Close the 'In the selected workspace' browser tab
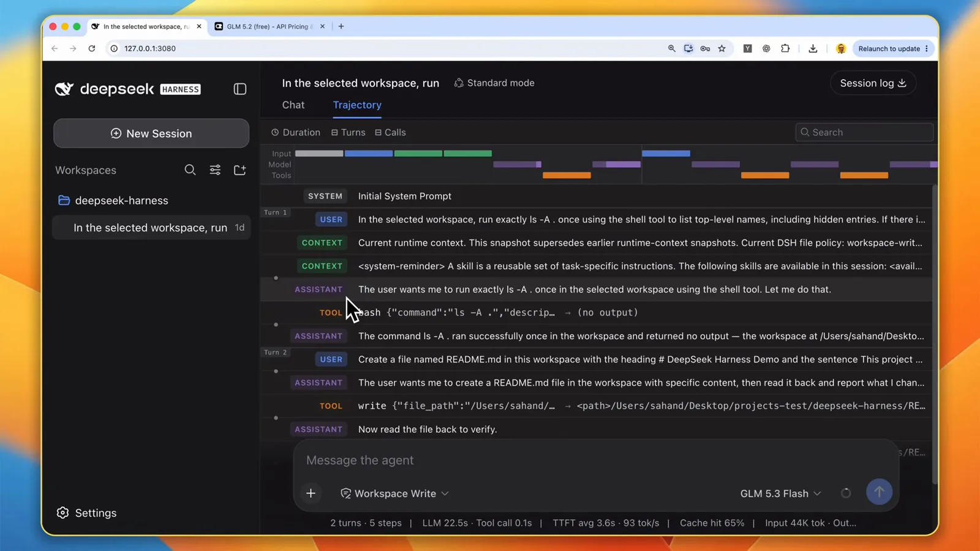 (199, 26)
